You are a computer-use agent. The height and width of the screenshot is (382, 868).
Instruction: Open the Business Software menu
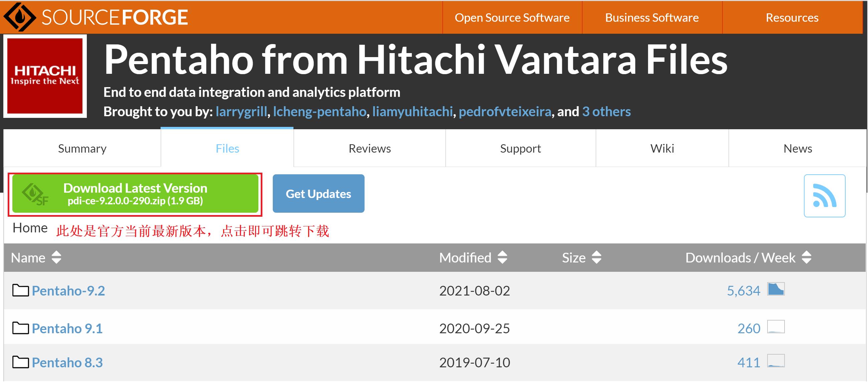point(652,17)
